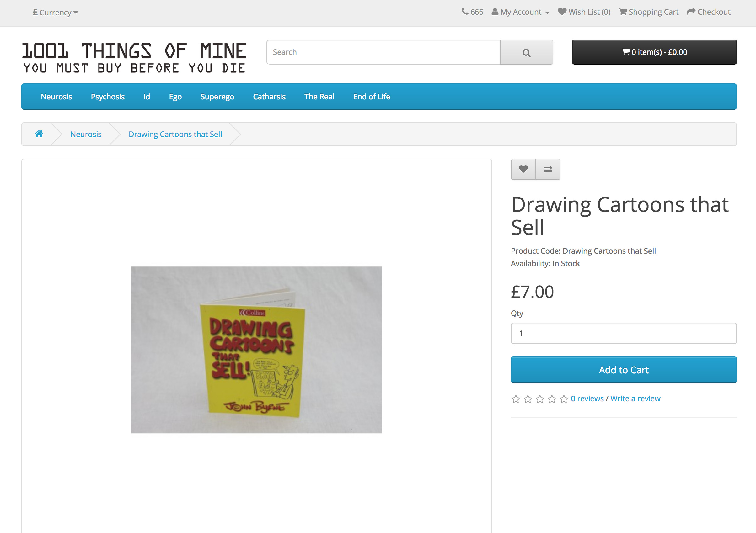The image size is (756, 533).
Task: Expand the My Account dropdown
Action: (520, 12)
